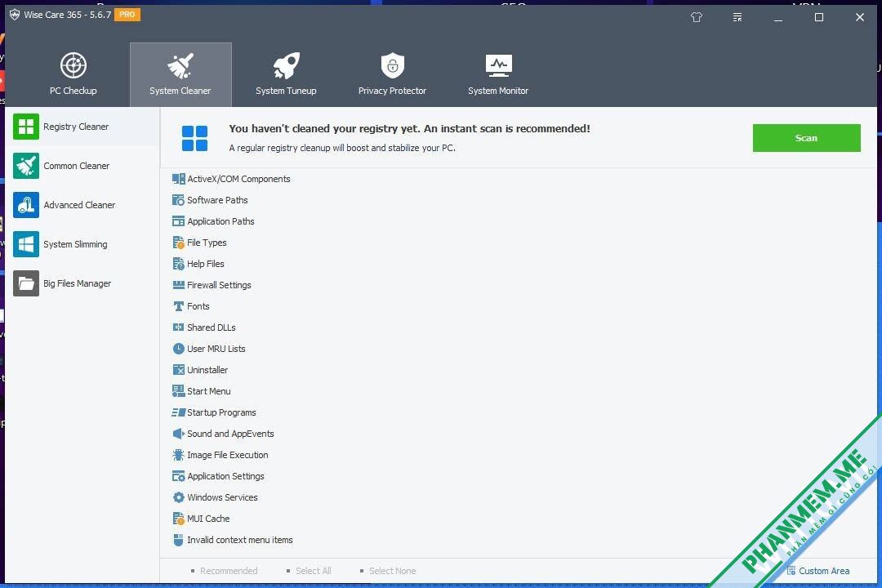The width and height of the screenshot is (882, 588).
Task: Open the main menu icon in title bar
Action: pos(737,17)
